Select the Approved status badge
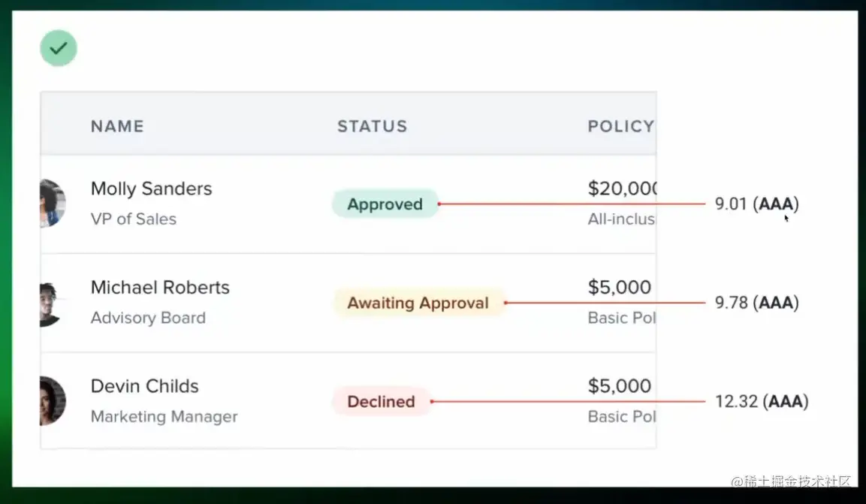The height and width of the screenshot is (504, 866). pos(385,204)
